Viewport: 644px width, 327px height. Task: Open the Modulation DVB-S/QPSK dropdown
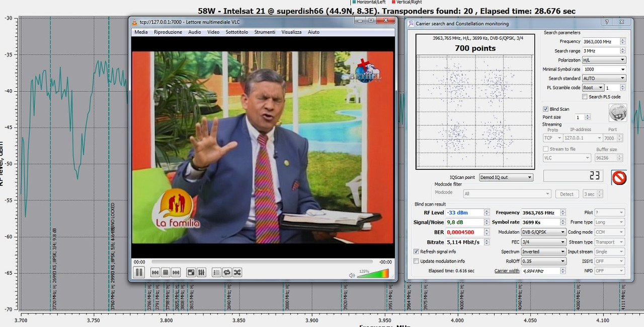click(543, 232)
